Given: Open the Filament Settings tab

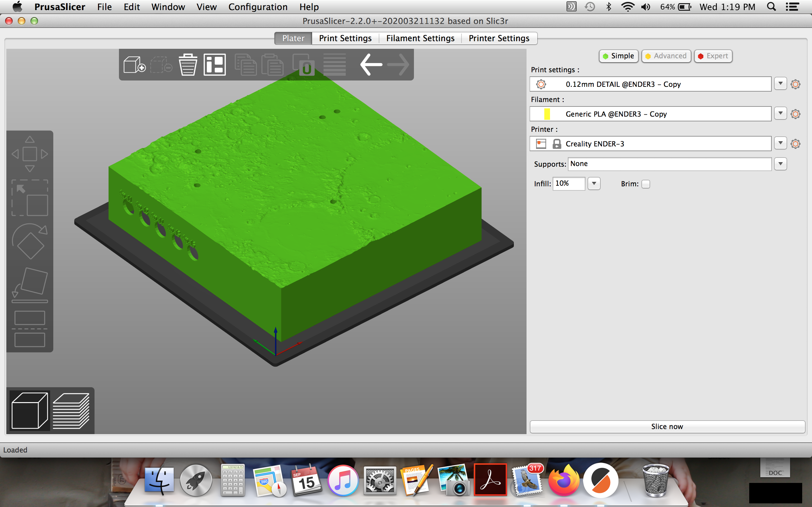Looking at the screenshot, I should pos(420,38).
